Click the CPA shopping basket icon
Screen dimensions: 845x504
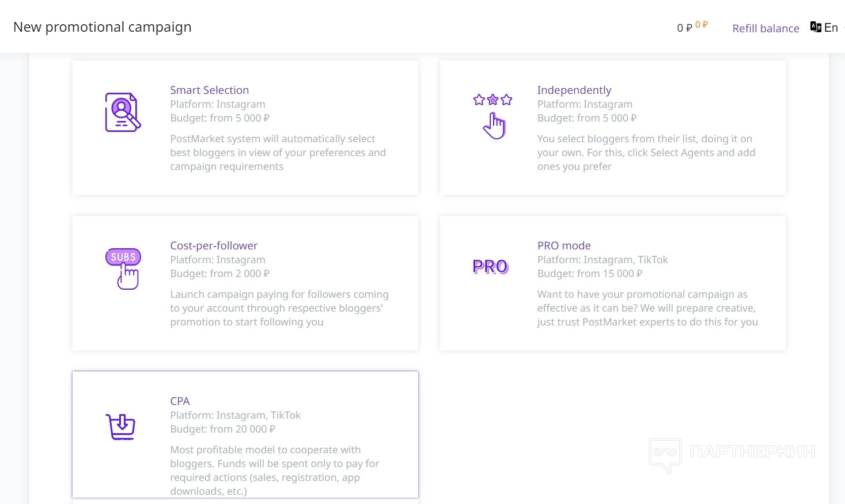121,427
